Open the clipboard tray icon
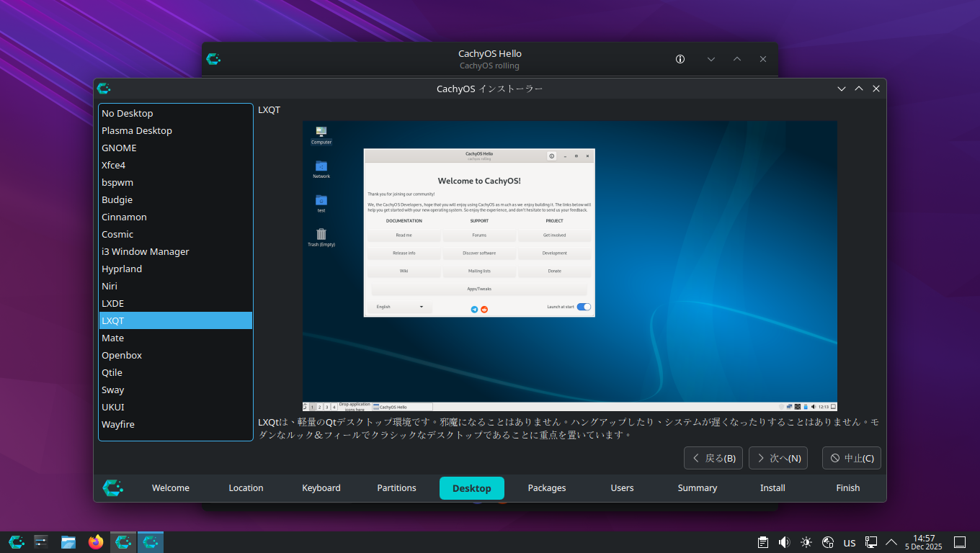This screenshot has height=553, width=980. point(763,542)
